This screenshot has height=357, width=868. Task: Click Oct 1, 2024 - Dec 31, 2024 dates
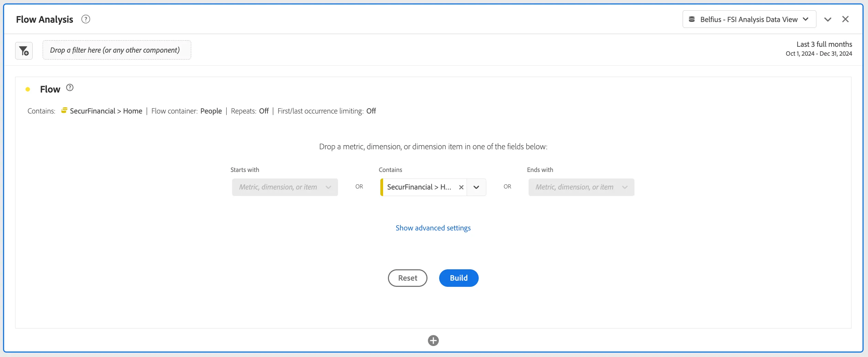click(819, 54)
